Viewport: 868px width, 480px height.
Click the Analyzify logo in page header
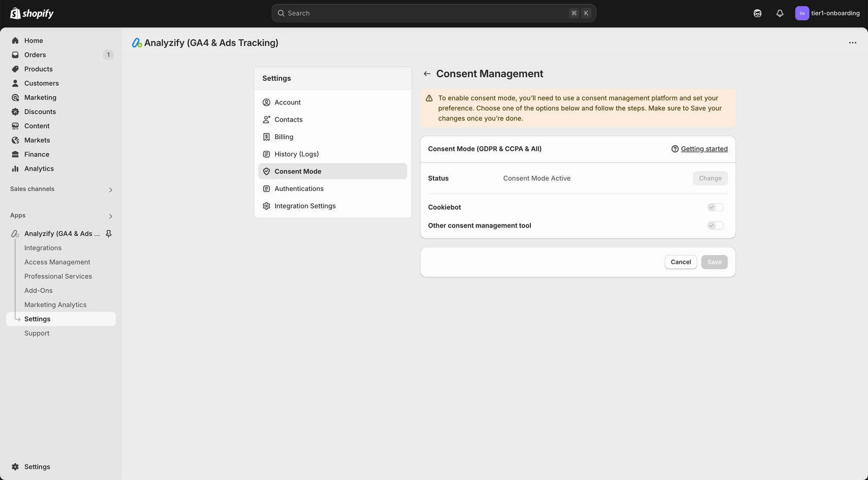[x=137, y=43]
